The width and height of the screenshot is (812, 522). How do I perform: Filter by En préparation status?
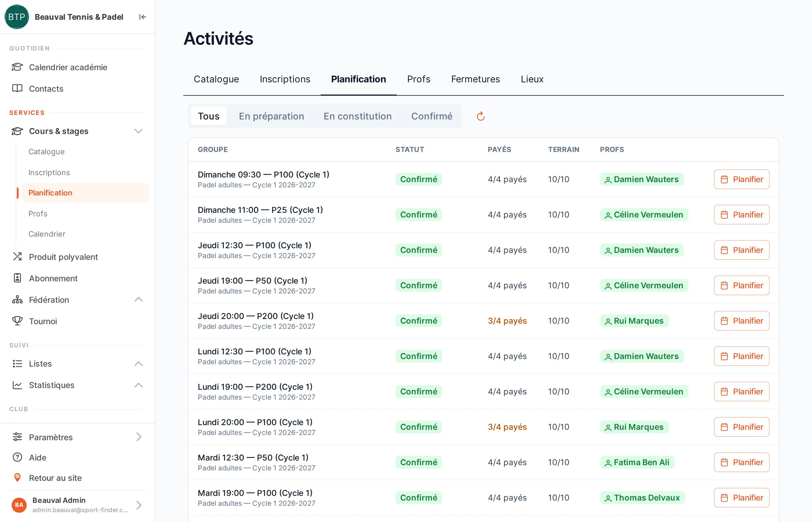click(x=271, y=116)
